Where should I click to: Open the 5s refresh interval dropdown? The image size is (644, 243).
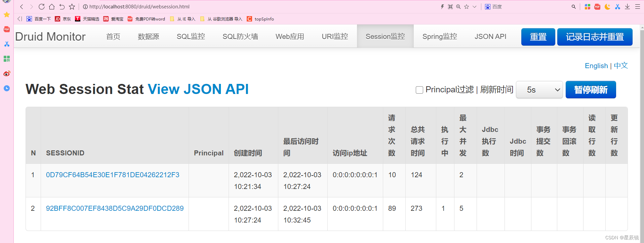coord(539,90)
